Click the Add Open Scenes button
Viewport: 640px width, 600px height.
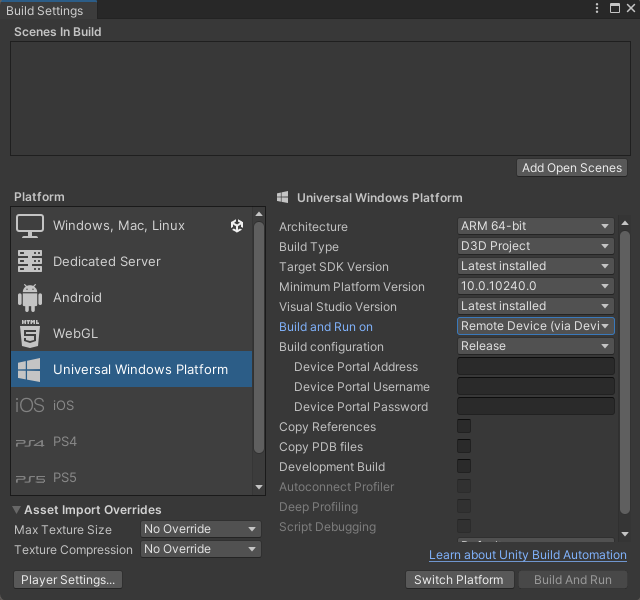click(x=572, y=168)
